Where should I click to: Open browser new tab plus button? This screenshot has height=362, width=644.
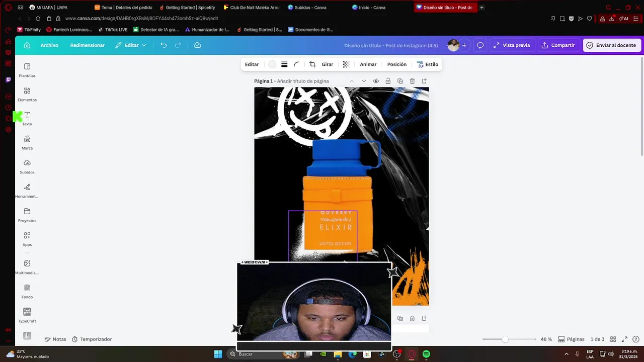[481, 8]
